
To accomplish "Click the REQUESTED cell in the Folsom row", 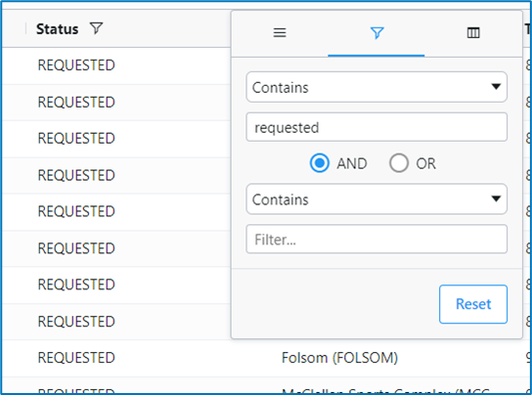I will coord(76,358).
